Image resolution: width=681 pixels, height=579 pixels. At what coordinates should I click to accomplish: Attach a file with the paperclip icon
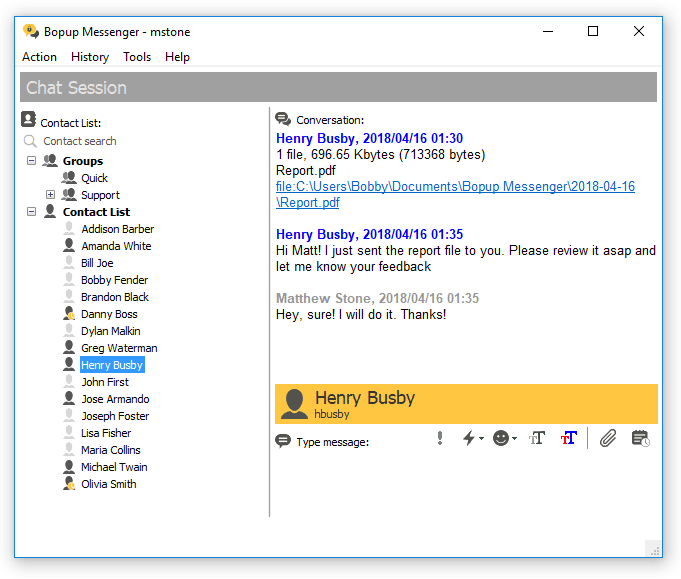click(x=608, y=438)
